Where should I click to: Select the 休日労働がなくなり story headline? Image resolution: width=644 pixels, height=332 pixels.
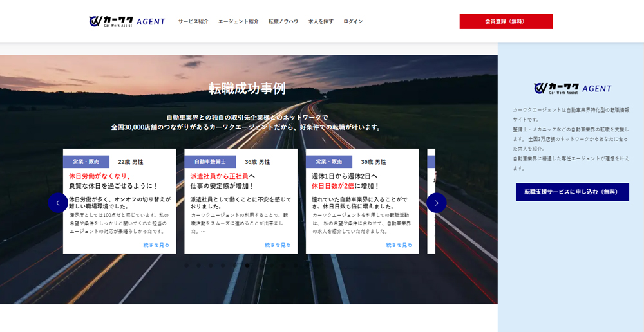113,181
